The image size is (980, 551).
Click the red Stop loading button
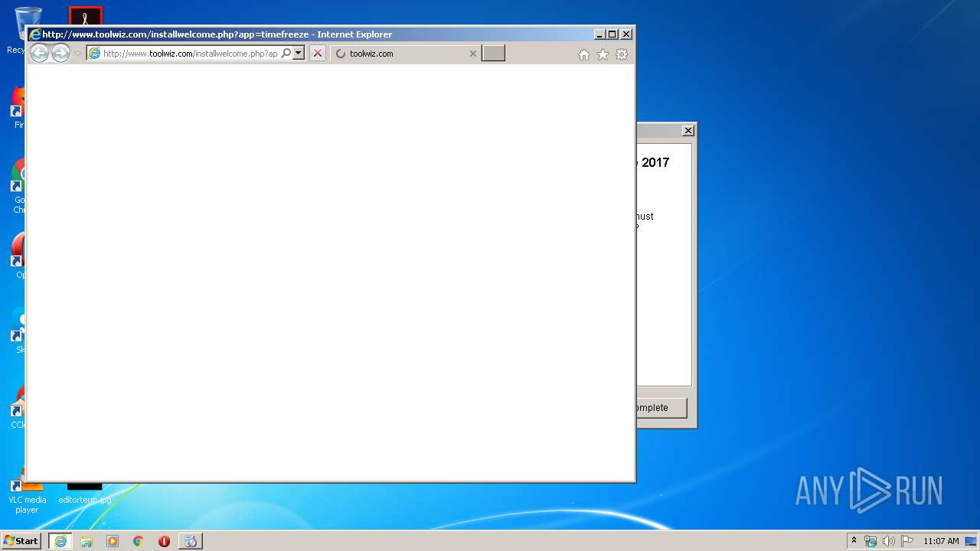click(318, 54)
